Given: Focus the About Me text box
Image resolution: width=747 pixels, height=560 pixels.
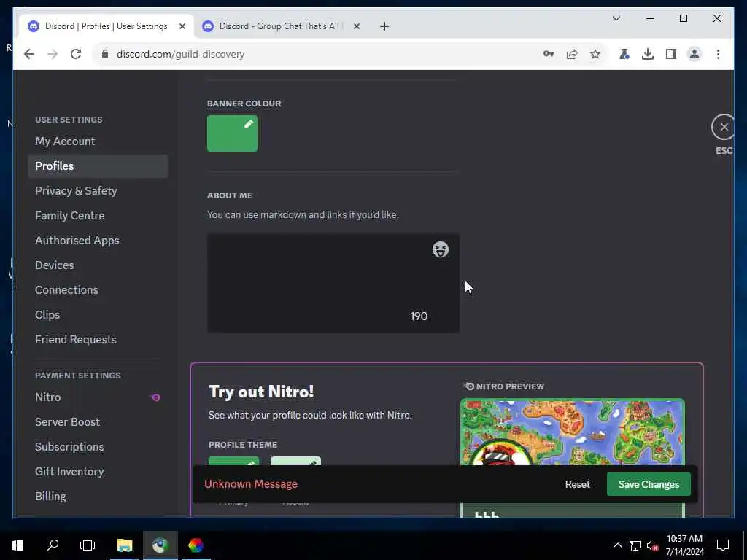Looking at the screenshot, I should [333, 283].
